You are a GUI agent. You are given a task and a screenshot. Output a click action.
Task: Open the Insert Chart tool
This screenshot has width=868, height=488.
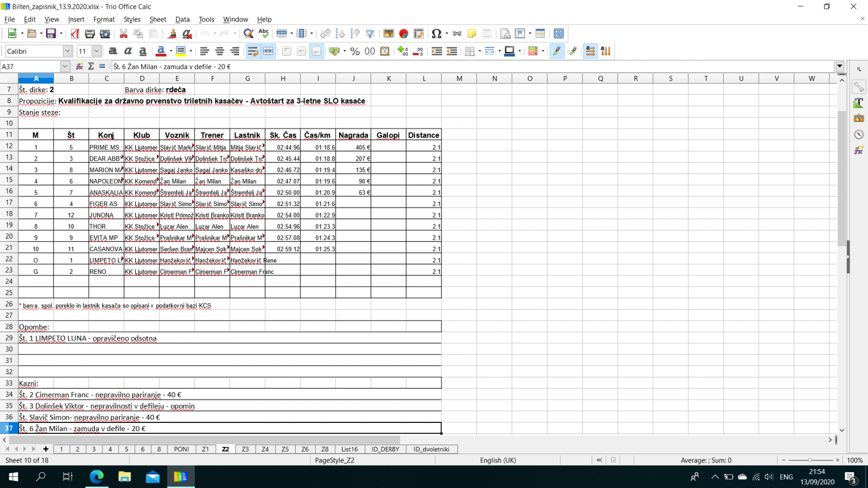coord(404,34)
